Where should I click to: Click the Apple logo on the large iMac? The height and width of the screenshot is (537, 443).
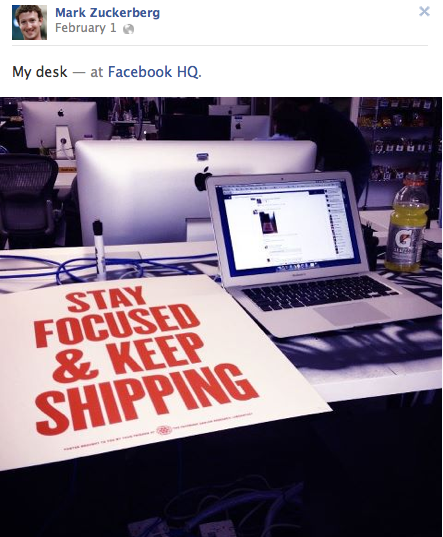tap(203, 178)
